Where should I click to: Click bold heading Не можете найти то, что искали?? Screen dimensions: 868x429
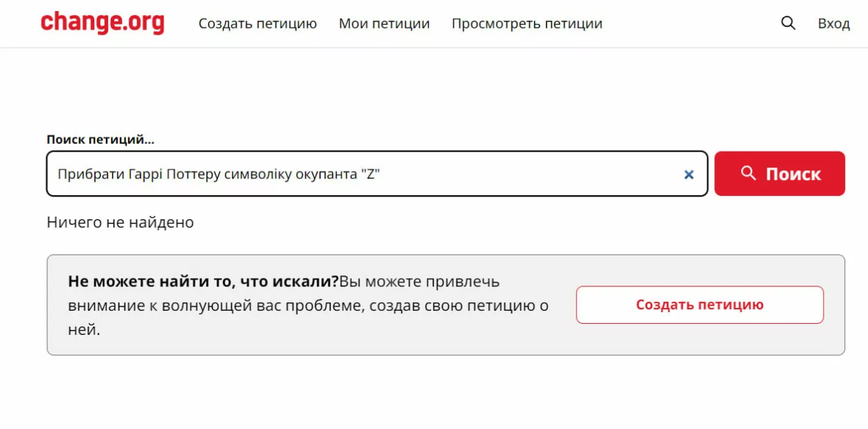coord(203,282)
